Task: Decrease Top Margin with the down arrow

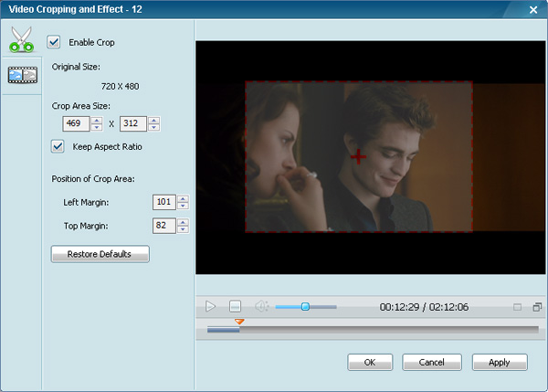Action: point(183,229)
